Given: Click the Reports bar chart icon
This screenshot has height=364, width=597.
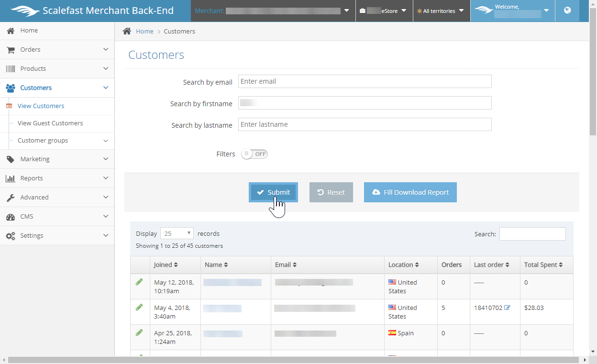Looking at the screenshot, I should click(x=10, y=178).
